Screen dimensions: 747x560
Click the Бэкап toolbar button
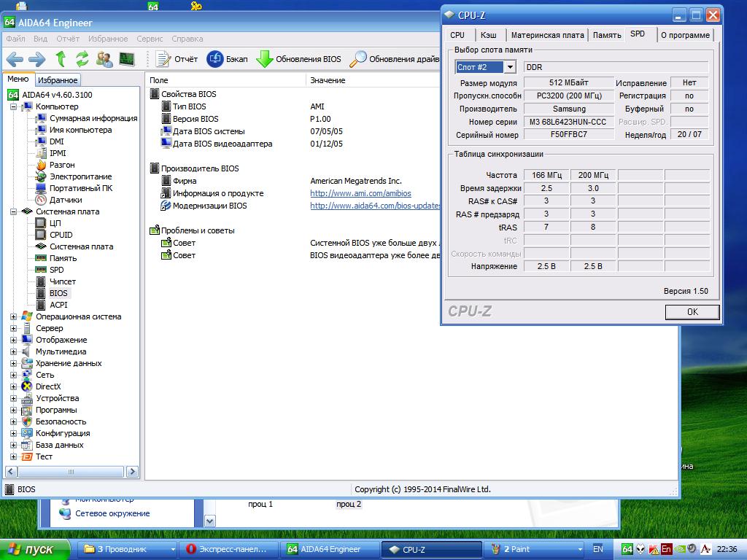228,59
